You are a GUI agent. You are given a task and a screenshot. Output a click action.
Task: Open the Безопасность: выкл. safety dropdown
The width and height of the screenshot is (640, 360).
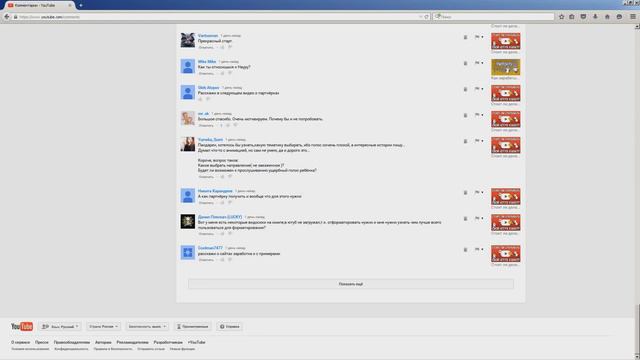point(147,327)
